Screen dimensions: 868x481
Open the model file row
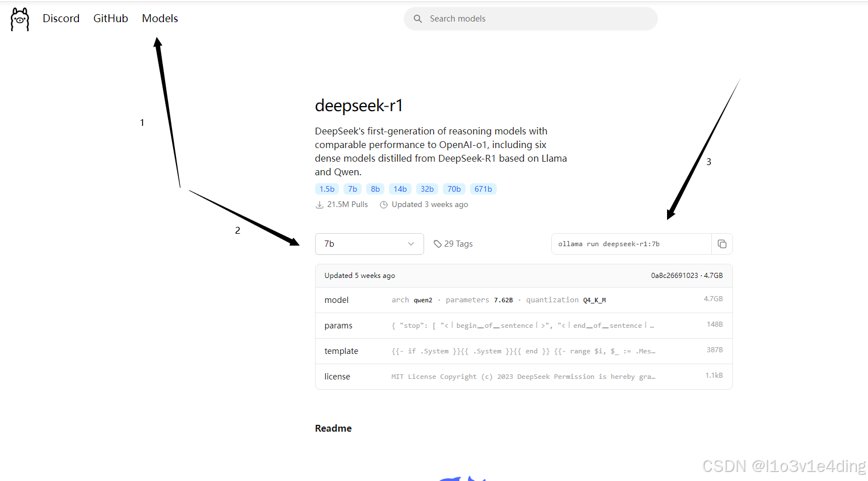point(524,300)
